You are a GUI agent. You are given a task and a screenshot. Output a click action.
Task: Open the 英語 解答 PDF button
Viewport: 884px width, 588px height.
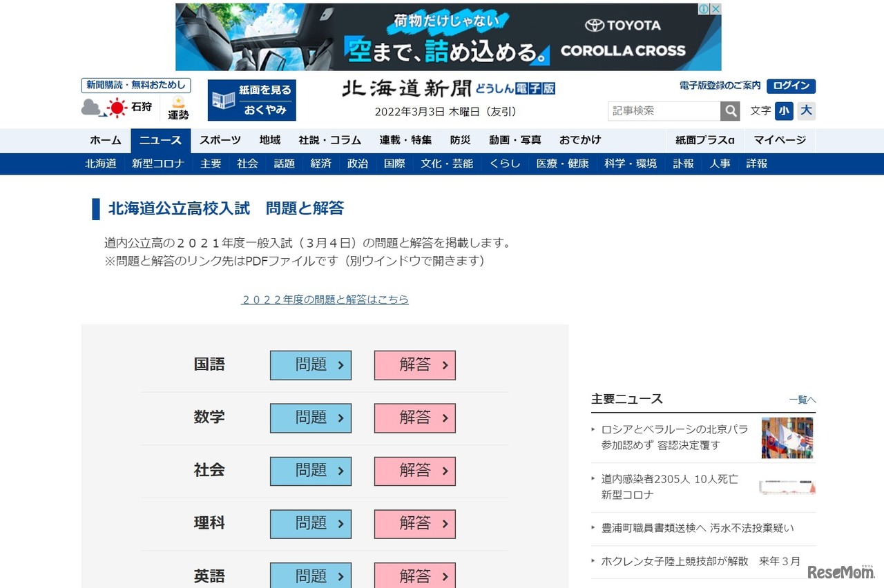pyautogui.click(x=414, y=576)
